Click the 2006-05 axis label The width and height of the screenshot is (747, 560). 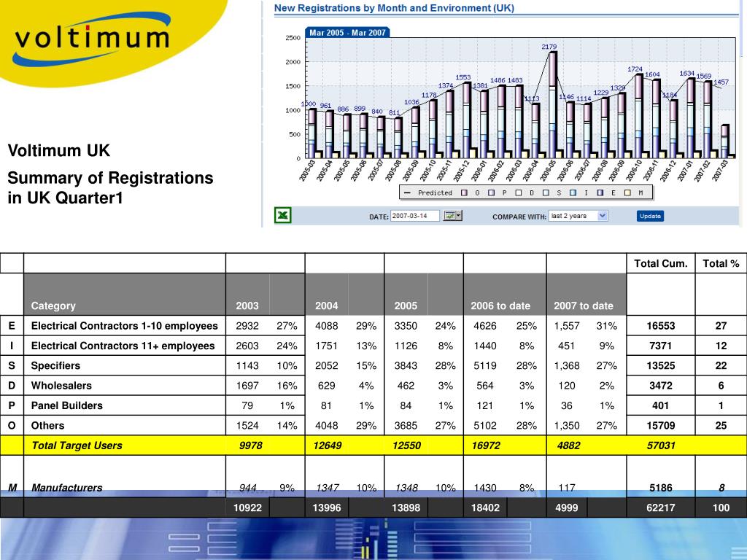point(547,171)
